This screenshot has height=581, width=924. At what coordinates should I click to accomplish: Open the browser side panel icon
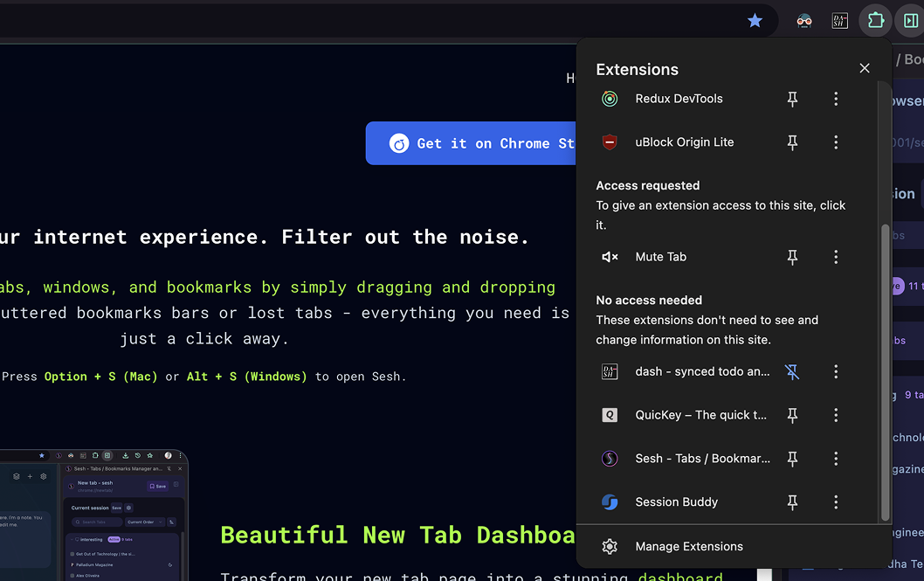tap(911, 21)
